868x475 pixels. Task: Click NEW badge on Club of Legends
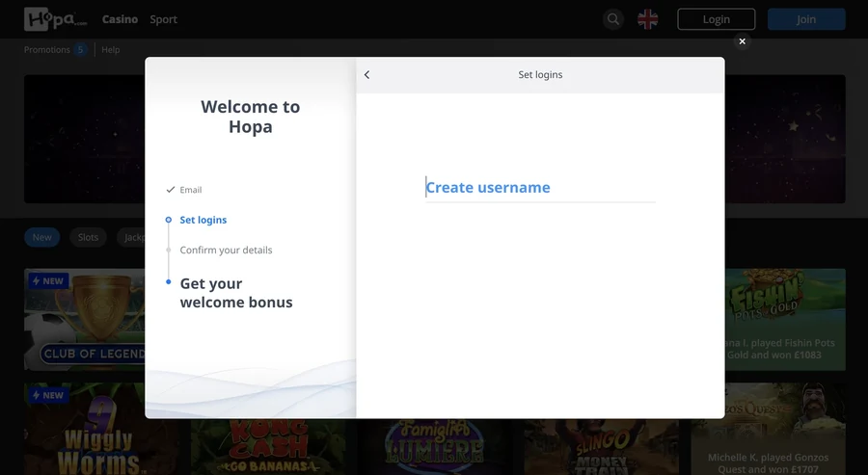(x=48, y=281)
